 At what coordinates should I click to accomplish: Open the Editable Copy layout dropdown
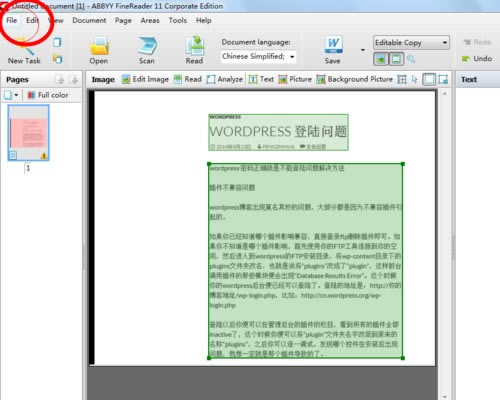coord(411,43)
